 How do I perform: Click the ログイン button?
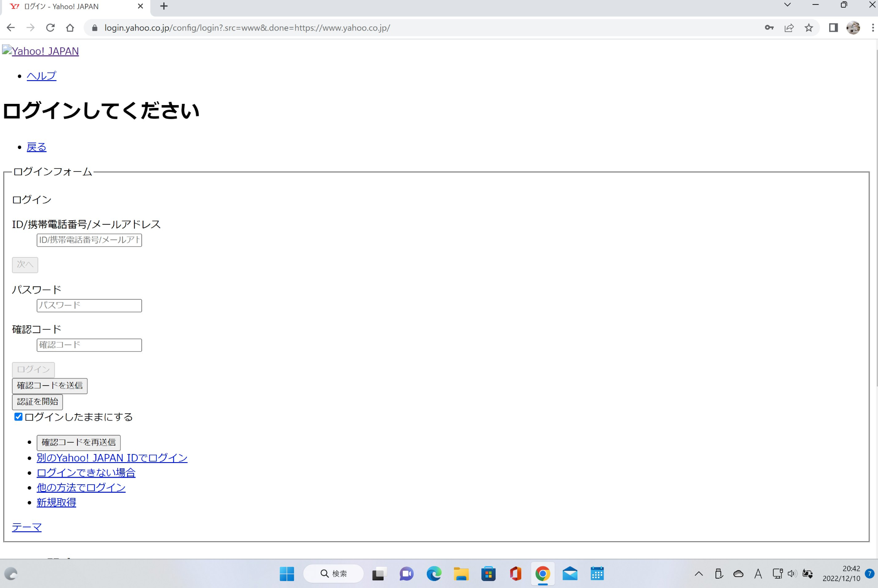[33, 369]
